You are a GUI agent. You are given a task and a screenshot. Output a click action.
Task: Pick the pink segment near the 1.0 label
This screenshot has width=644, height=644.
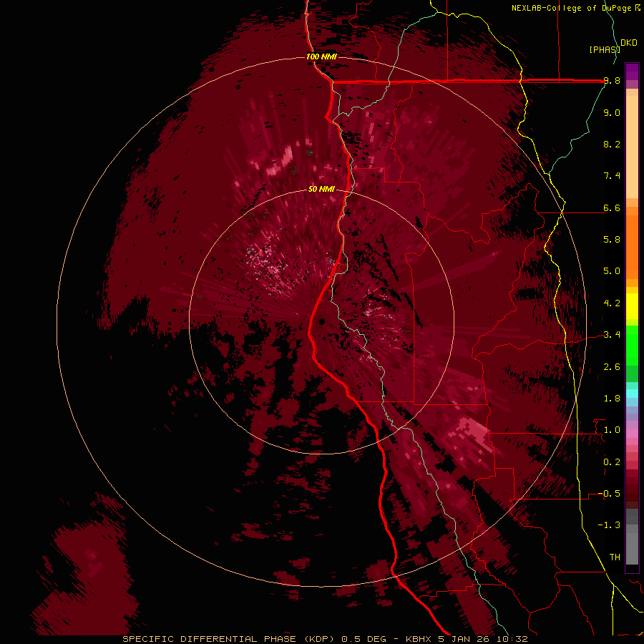tap(632, 434)
